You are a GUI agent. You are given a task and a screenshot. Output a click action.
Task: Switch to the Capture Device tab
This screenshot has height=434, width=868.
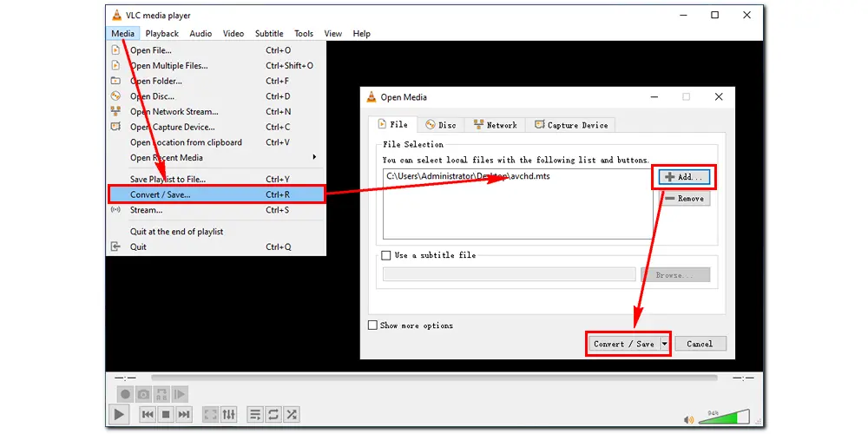(x=571, y=125)
